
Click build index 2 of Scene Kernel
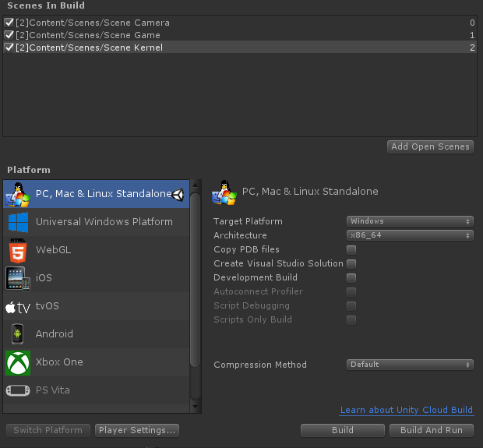(472, 48)
